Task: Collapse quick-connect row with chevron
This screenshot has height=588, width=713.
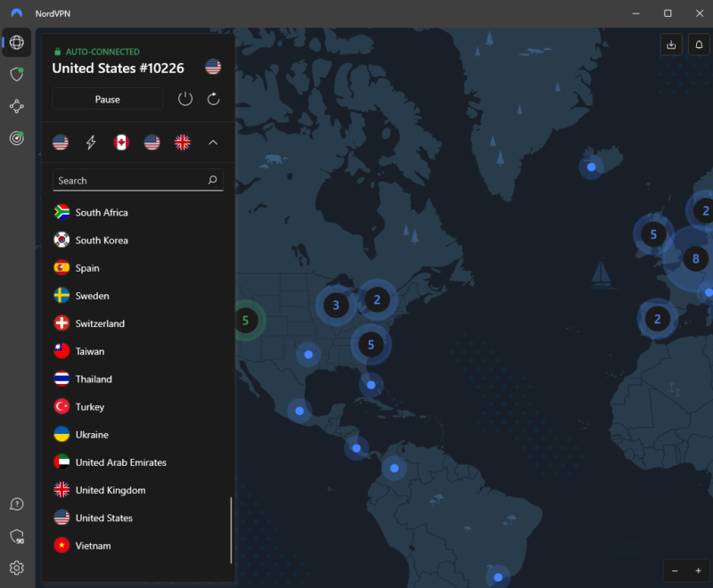Action: [213, 143]
